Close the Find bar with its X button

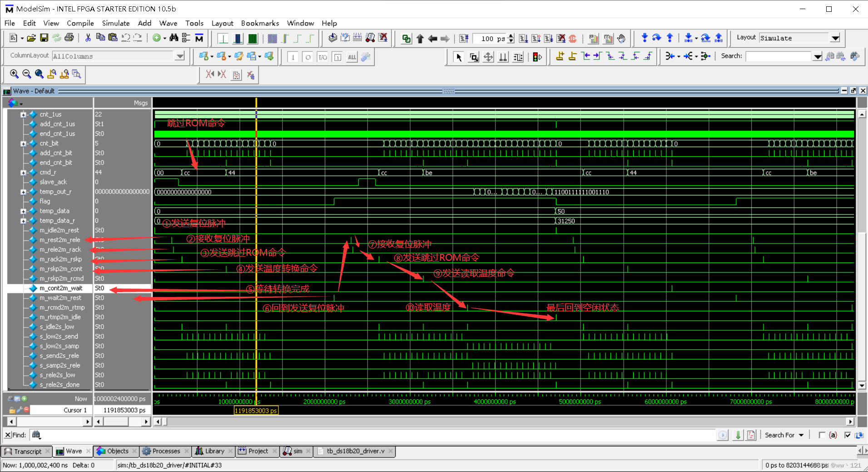[x=8, y=435]
